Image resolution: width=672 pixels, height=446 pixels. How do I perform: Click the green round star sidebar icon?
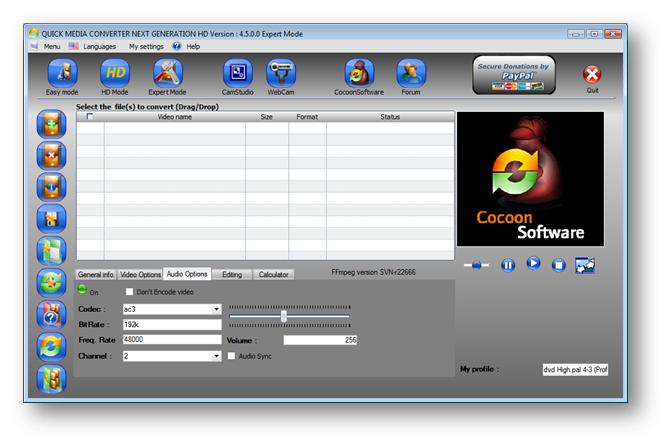pyautogui.click(x=51, y=283)
